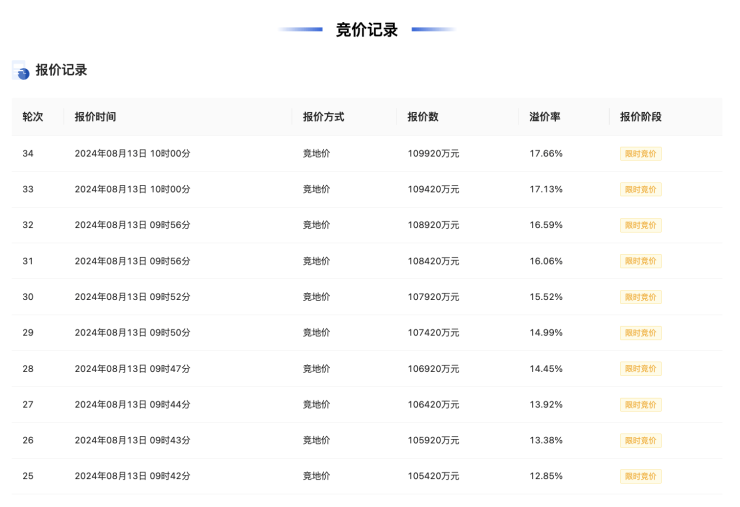Click the 限时竞价 badge for round 27
Image resolution: width=740 pixels, height=507 pixels.
[x=640, y=405]
